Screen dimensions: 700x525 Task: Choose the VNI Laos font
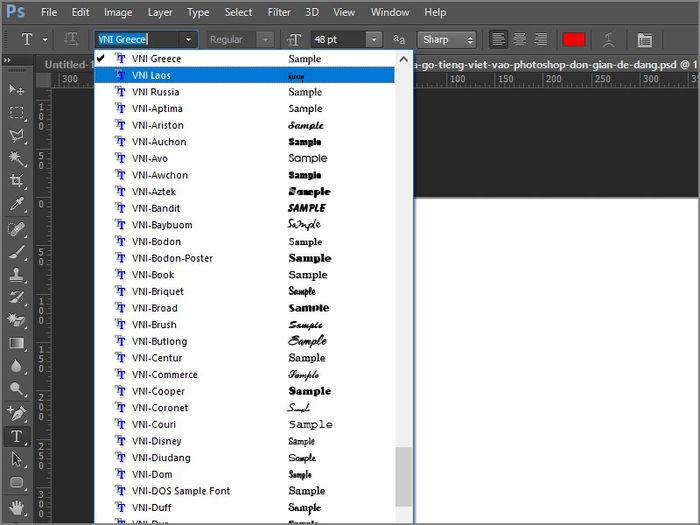click(244, 75)
